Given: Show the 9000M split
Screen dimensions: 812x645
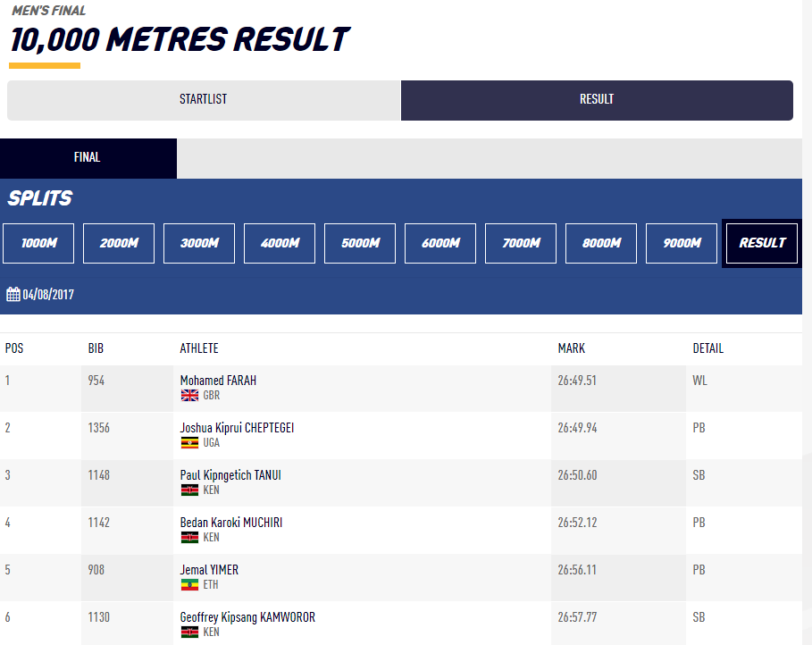Looking at the screenshot, I should pos(682,243).
